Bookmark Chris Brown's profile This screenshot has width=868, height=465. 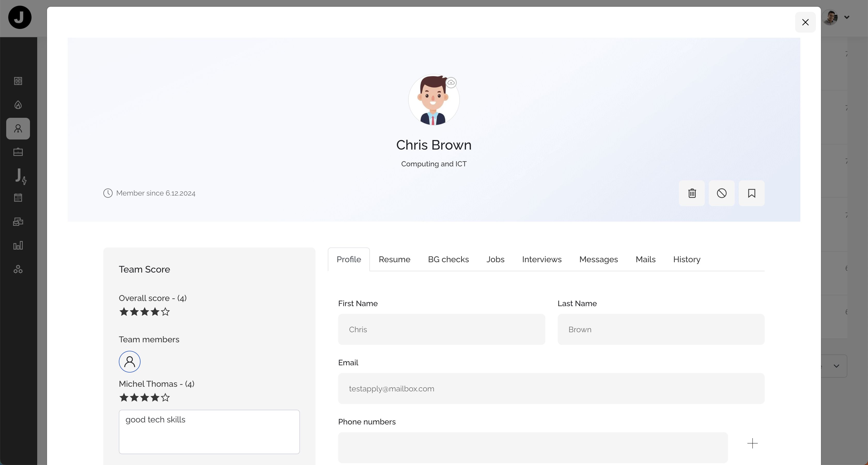point(751,193)
